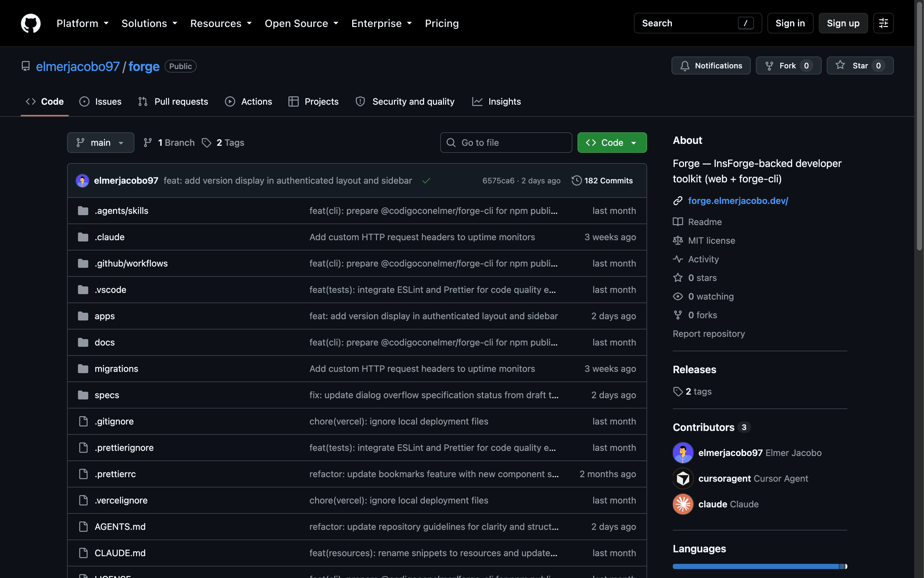Click the CLAUDE.md file icon

pyautogui.click(x=83, y=553)
